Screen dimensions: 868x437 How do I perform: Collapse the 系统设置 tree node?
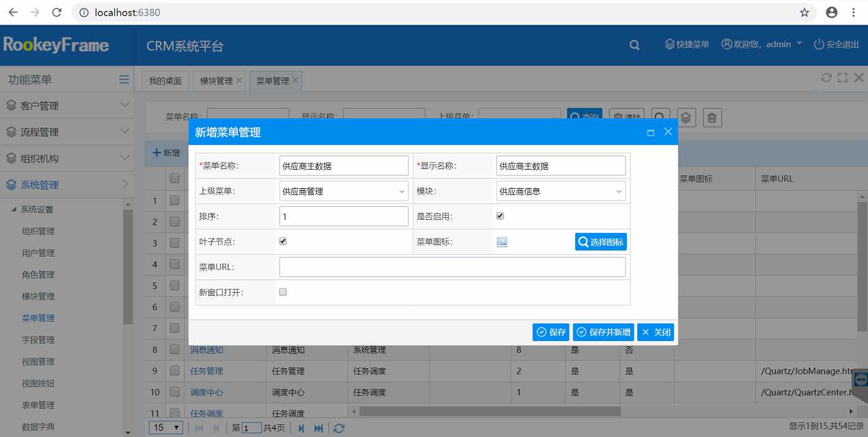(x=13, y=209)
